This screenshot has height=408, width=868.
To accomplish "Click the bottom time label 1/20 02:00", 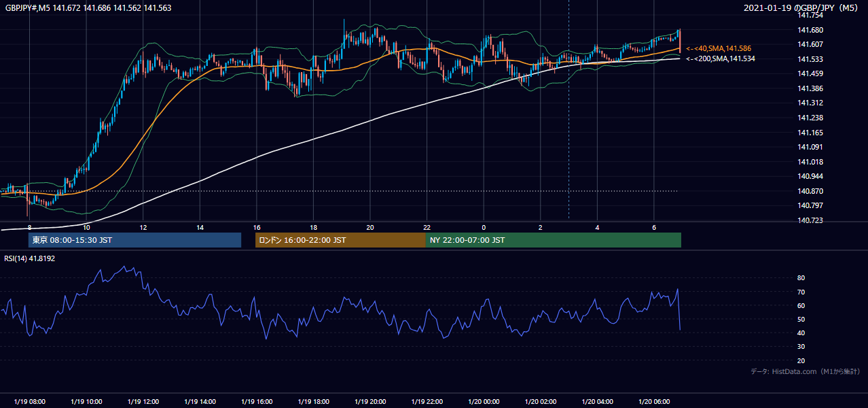I will coord(541,402).
